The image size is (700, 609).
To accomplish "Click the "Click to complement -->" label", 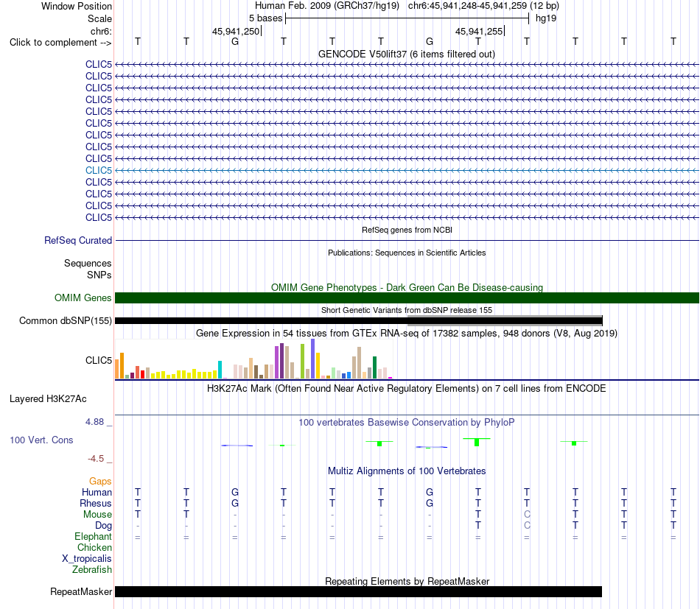I will [60, 43].
